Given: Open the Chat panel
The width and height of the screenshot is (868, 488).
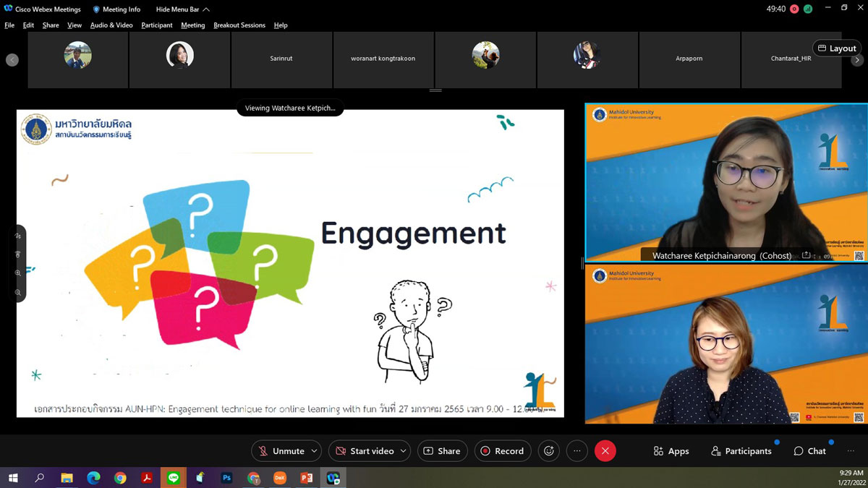Looking at the screenshot, I should coord(809,451).
